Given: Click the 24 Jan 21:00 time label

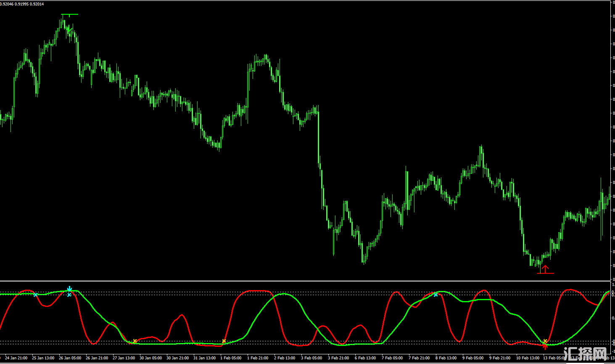Looking at the screenshot, I should click(x=16, y=358).
